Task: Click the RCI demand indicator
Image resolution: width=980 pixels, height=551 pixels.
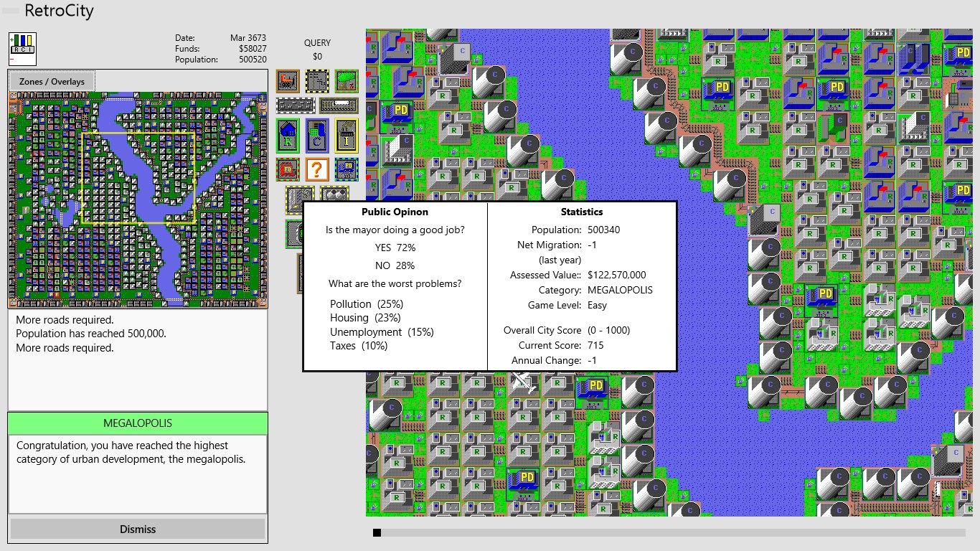Action: (x=22, y=49)
